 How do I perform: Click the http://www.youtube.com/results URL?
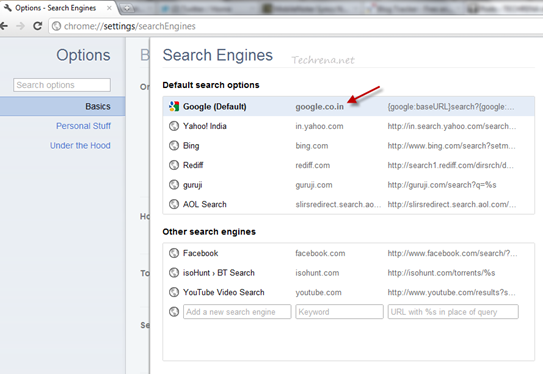(x=452, y=293)
